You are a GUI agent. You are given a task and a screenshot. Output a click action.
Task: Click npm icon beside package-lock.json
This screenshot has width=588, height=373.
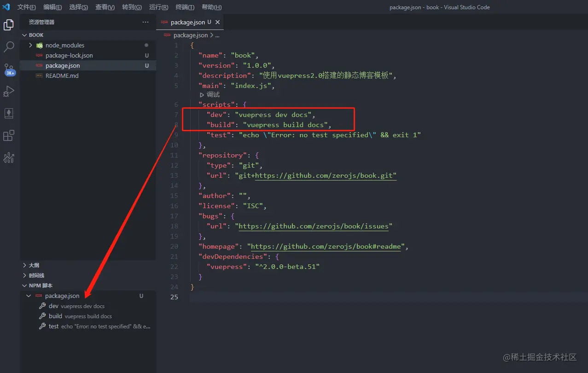pyautogui.click(x=39, y=55)
